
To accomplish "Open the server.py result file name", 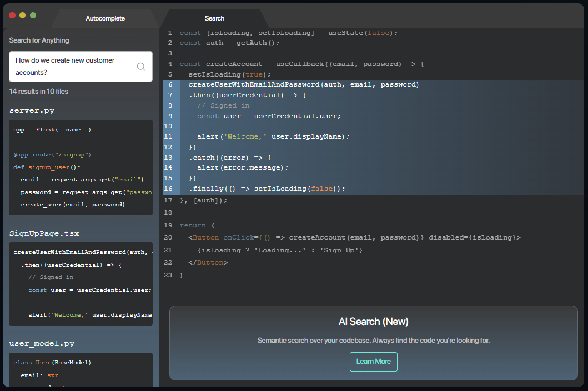I will (x=32, y=110).
